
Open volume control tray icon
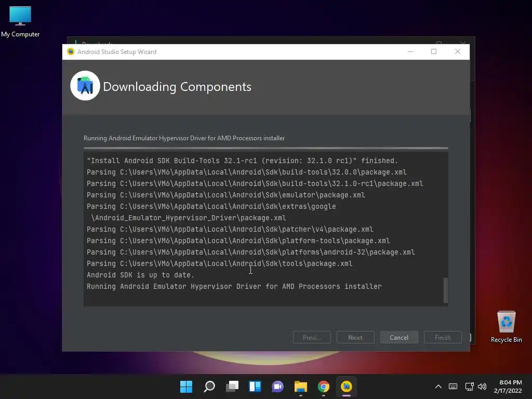click(x=482, y=387)
